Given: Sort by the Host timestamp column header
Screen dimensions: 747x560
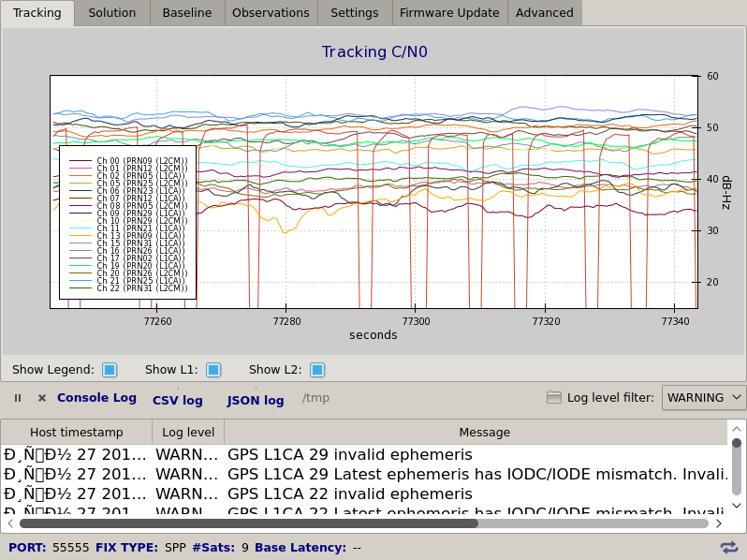Looking at the screenshot, I should (x=76, y=432).
